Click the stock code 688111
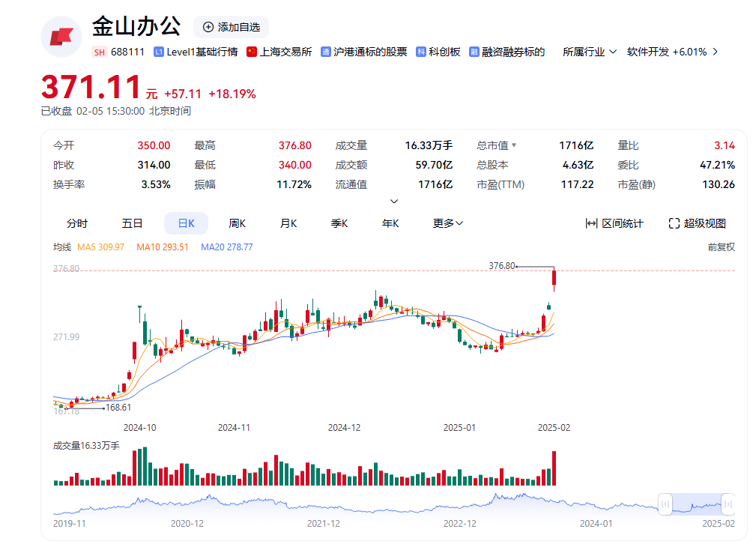The image size is (756, 544). (x=128, y=52)
